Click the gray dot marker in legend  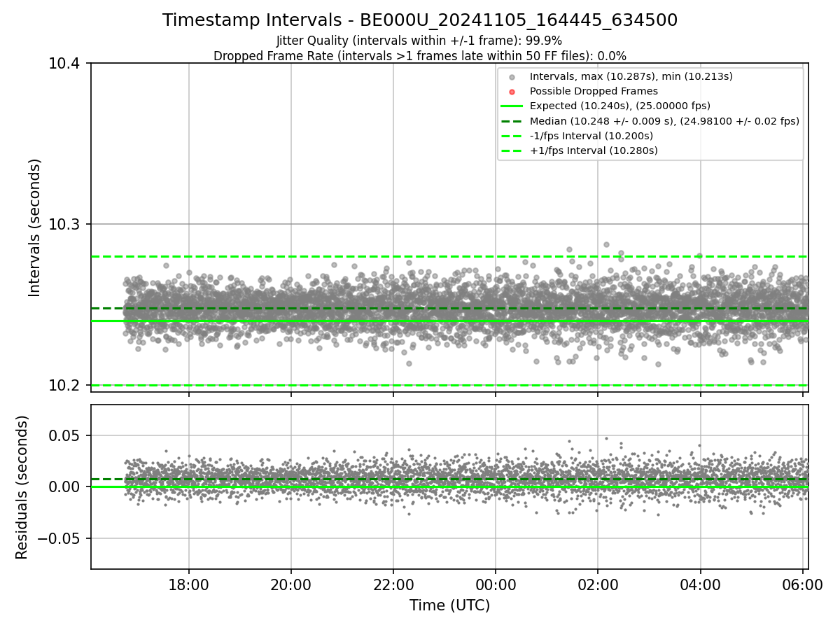(512, 77)
